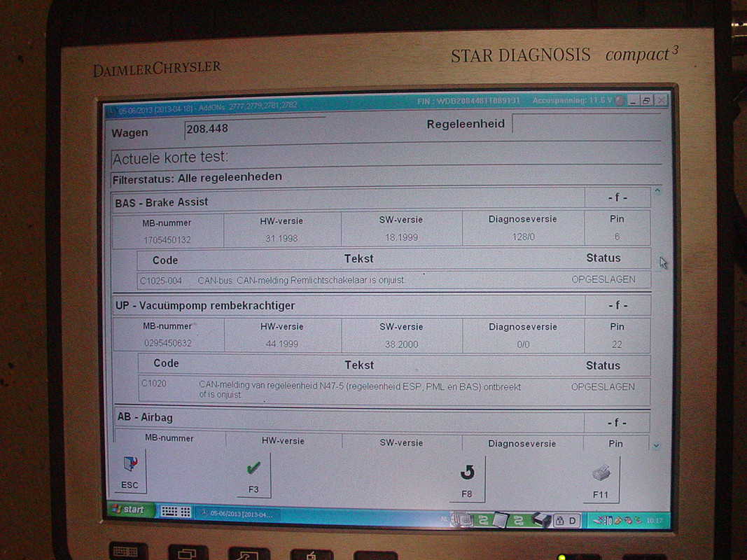The image size is (747, 560).
Task: Click the -f- status of UP Vacuümpomp
Action: pyautogui.click(x=618, y=305)
